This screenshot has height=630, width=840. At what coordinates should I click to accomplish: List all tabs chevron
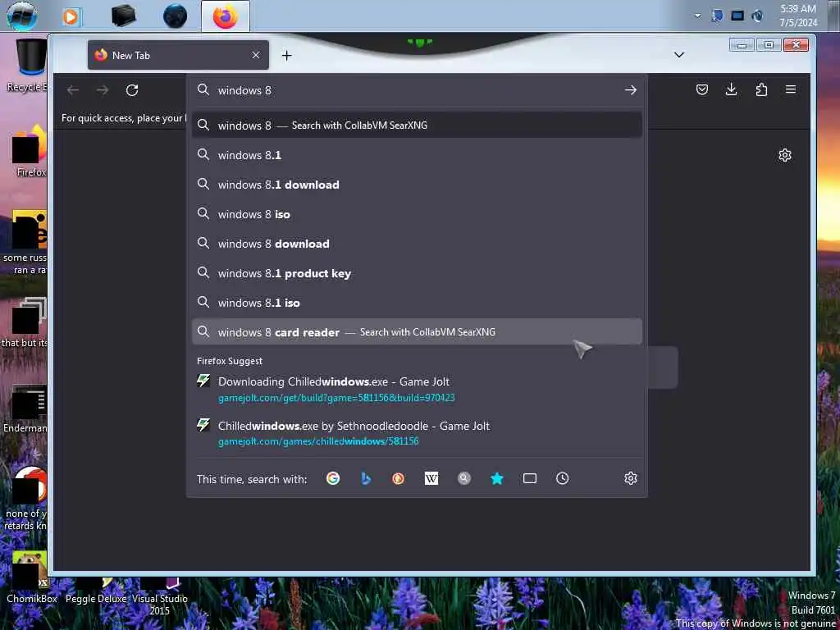click(x=679, y=55)
